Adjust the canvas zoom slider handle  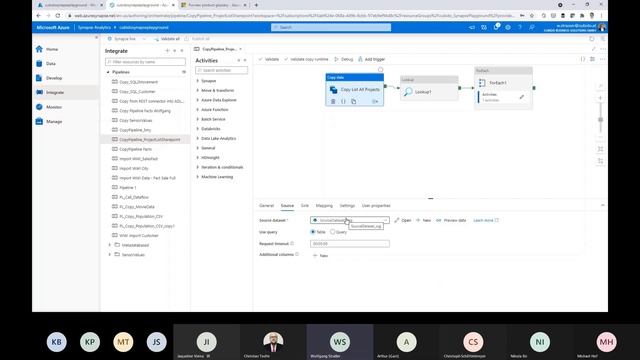(600, 120)
